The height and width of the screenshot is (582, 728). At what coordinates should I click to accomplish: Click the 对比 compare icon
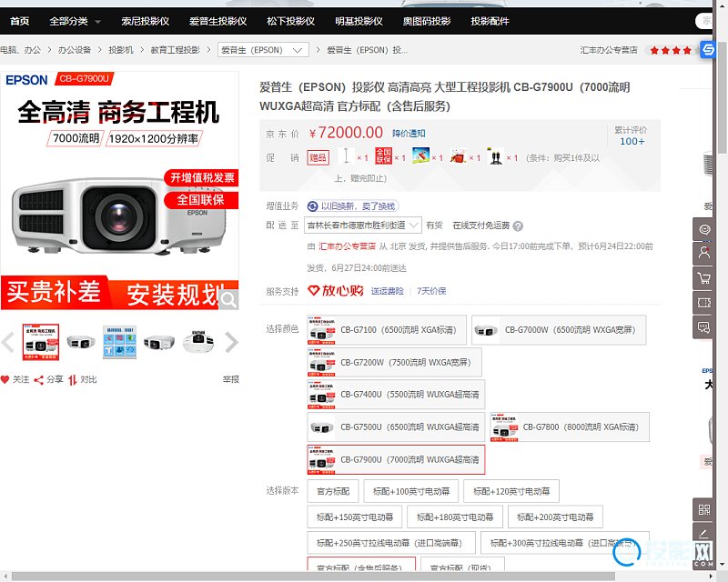[x=72, y=379]
